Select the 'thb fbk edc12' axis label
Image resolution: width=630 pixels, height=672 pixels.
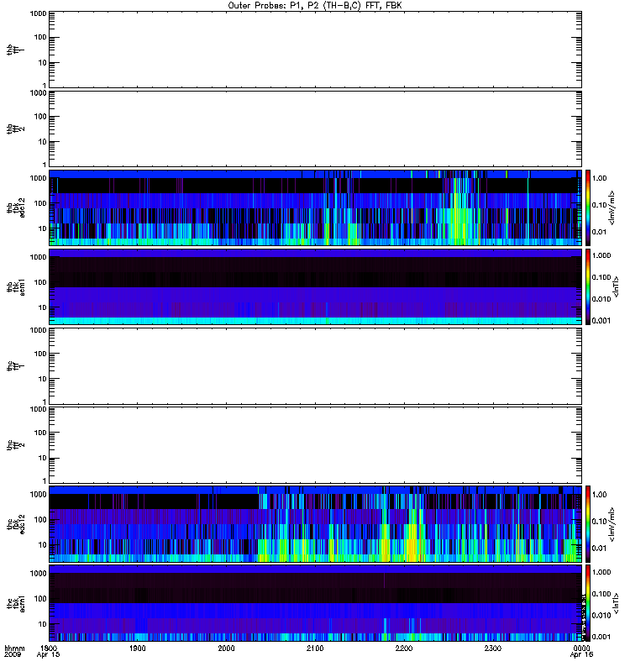pyautogui.click(x=16, y=207)
